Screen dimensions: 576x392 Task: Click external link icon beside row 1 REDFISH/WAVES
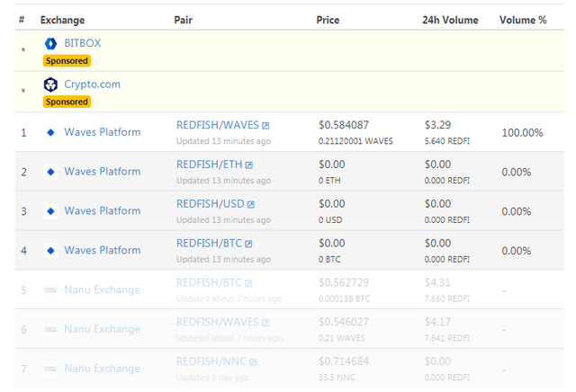(265, 126)
